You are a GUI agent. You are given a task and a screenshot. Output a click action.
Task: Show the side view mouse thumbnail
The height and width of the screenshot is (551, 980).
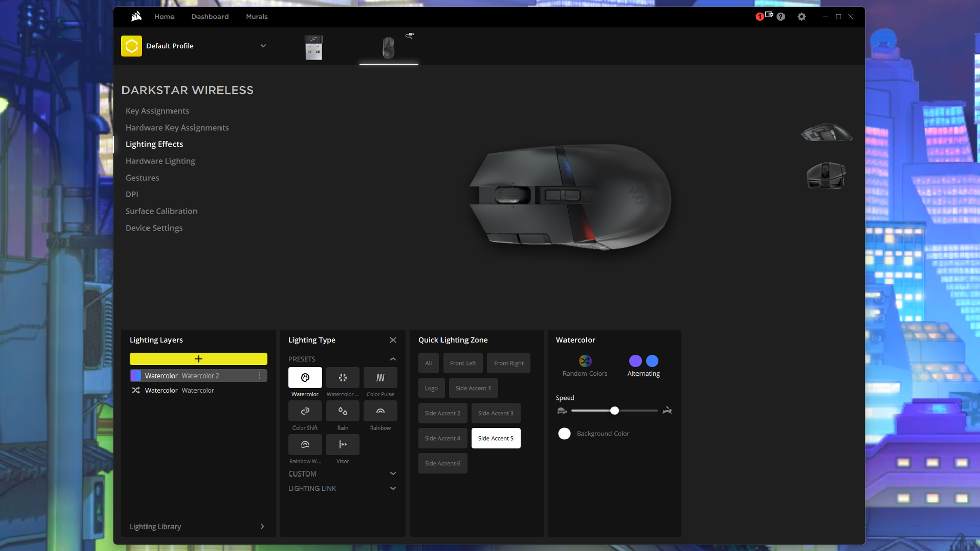tap(826, 132)
